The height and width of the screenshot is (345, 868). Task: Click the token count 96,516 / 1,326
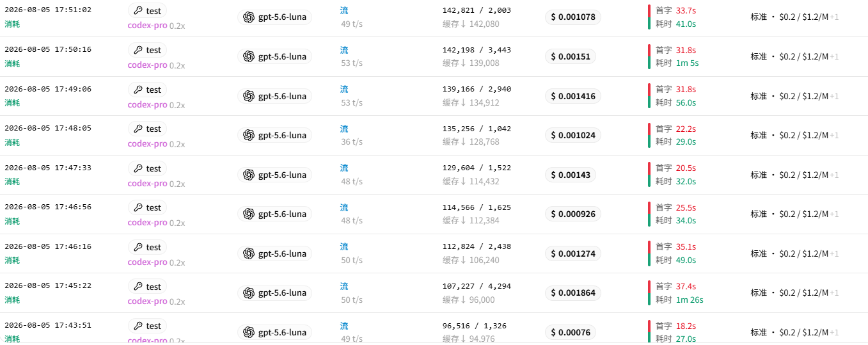(x=474, y=326)
